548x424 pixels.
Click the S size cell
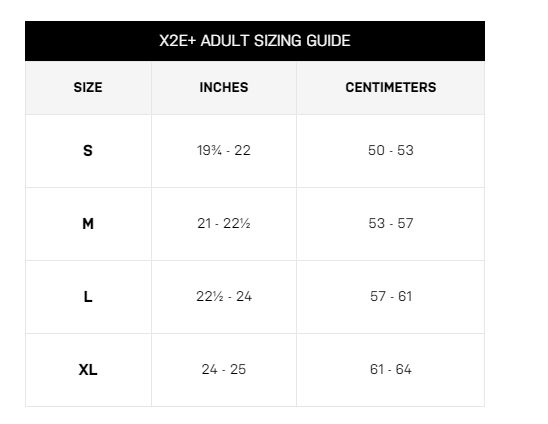[88, 151]
